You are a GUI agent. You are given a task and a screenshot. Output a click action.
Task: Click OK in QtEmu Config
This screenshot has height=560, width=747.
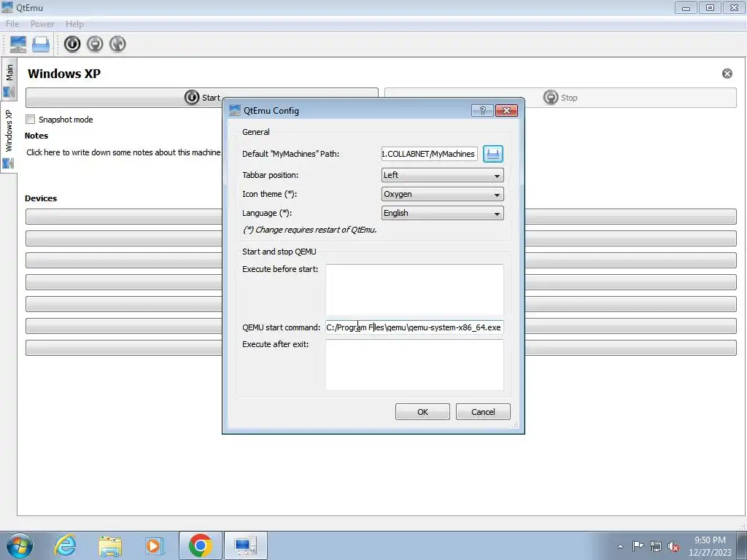coord(422,412)
